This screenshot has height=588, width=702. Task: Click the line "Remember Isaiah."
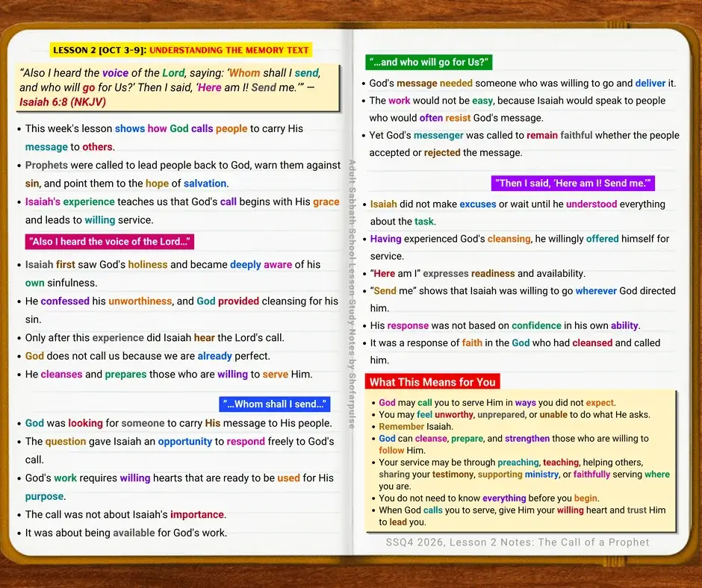416,427
